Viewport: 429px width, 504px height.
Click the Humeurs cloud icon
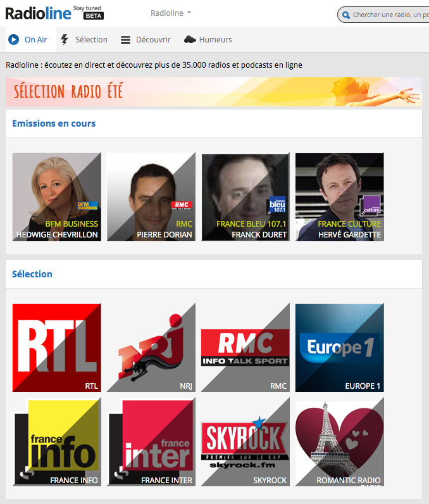(x=190, y=40)
